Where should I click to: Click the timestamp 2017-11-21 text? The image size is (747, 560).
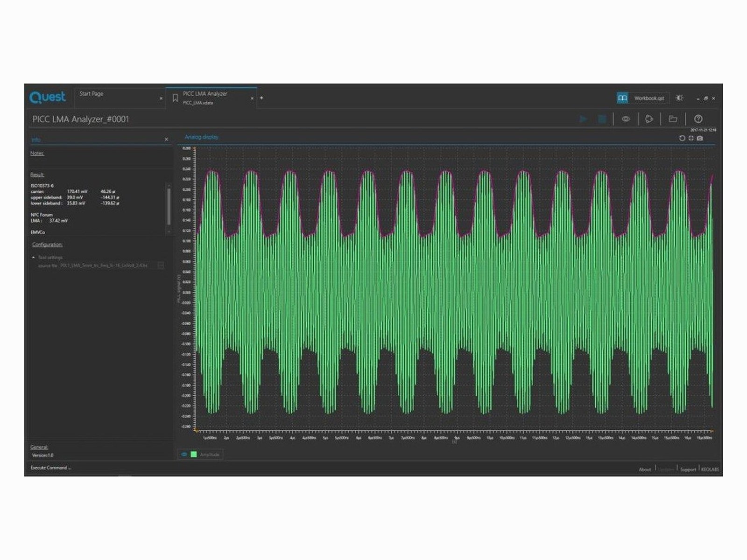point(703,130)
